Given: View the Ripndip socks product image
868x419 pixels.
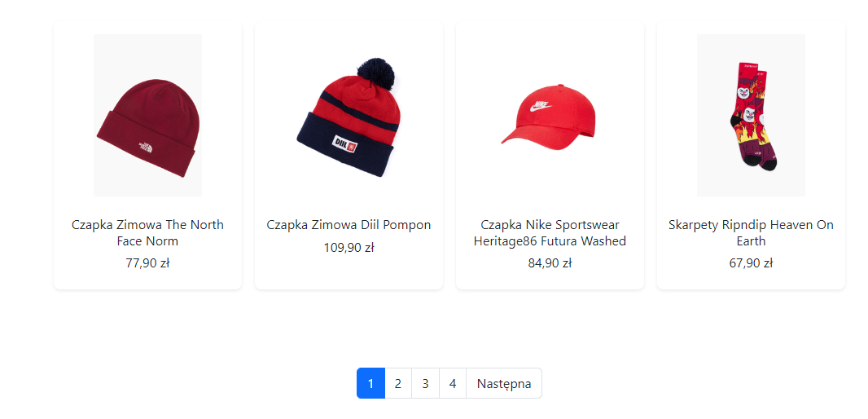Looking at the screenshot, I should click(x=751, y=115).
